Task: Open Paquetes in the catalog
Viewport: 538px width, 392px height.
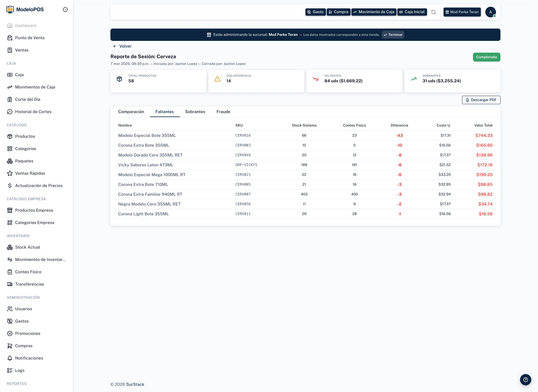Action: point(24,161)
